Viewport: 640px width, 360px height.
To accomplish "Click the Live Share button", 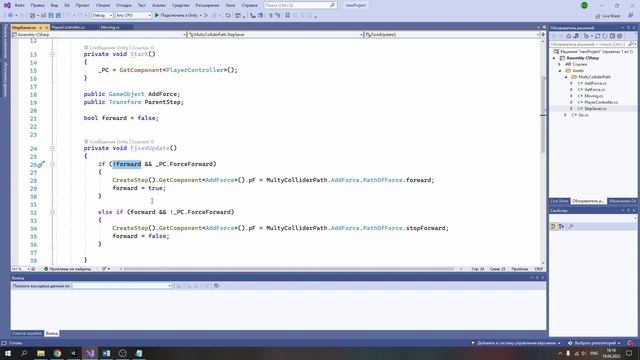I will click(x=608, y=16).
